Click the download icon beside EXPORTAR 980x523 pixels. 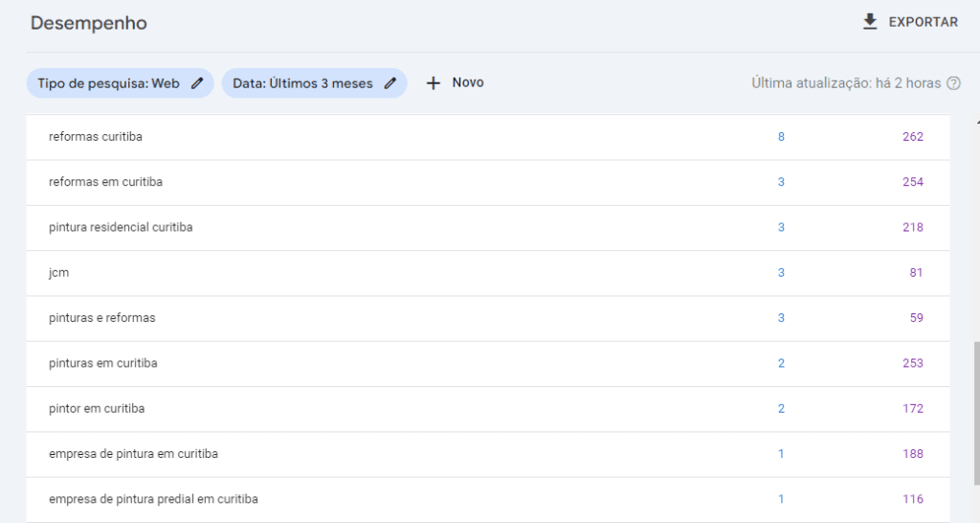coord(870,22)
